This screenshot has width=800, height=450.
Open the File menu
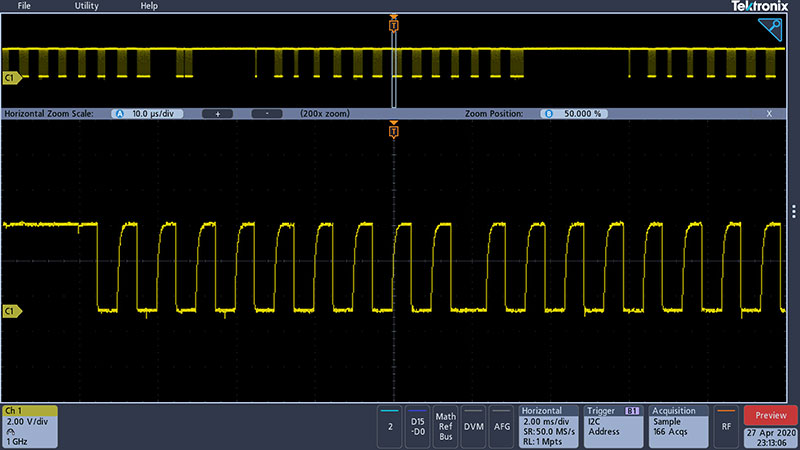(24, 6)
